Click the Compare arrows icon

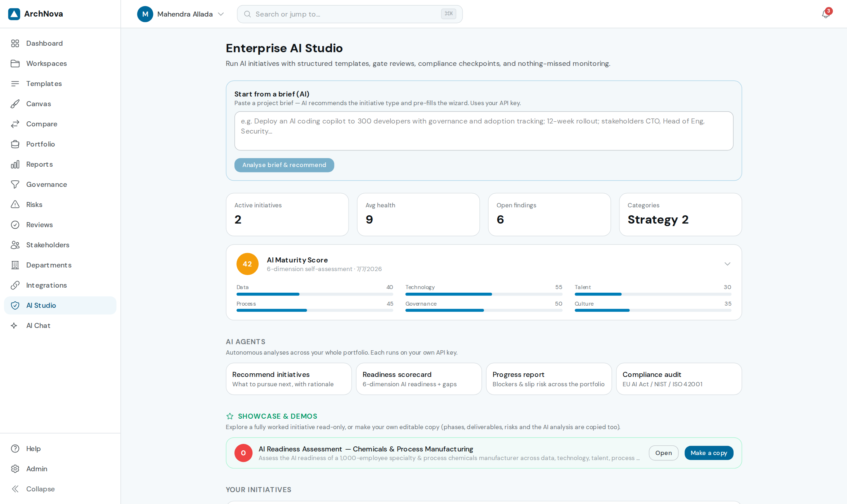click(x=15, y=124)
